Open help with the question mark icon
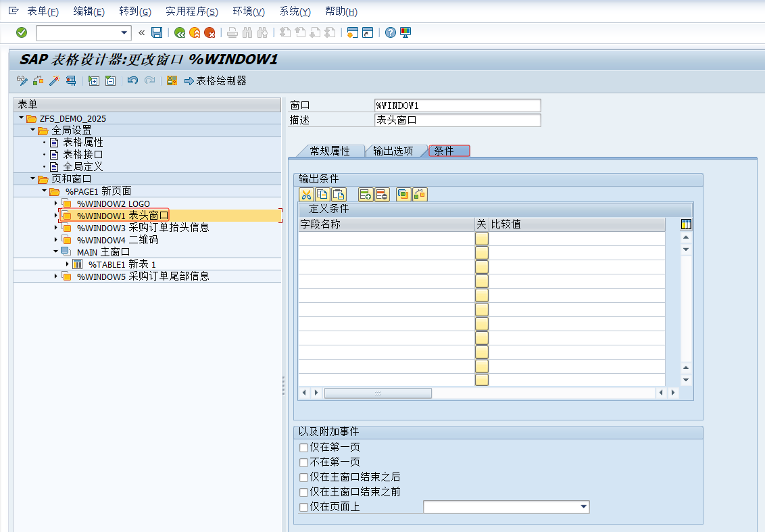The width and height of the screenshot is (765, 532). coord(391,32)
